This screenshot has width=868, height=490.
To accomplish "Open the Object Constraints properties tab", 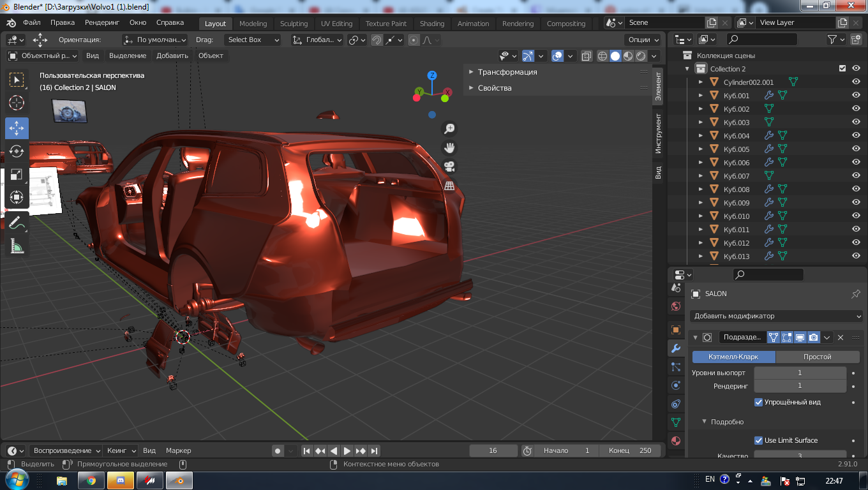I will 676,404.
